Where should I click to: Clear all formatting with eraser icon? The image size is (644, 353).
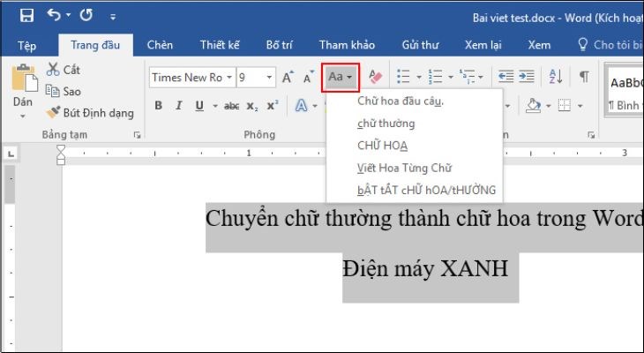[x=376, y=77]
